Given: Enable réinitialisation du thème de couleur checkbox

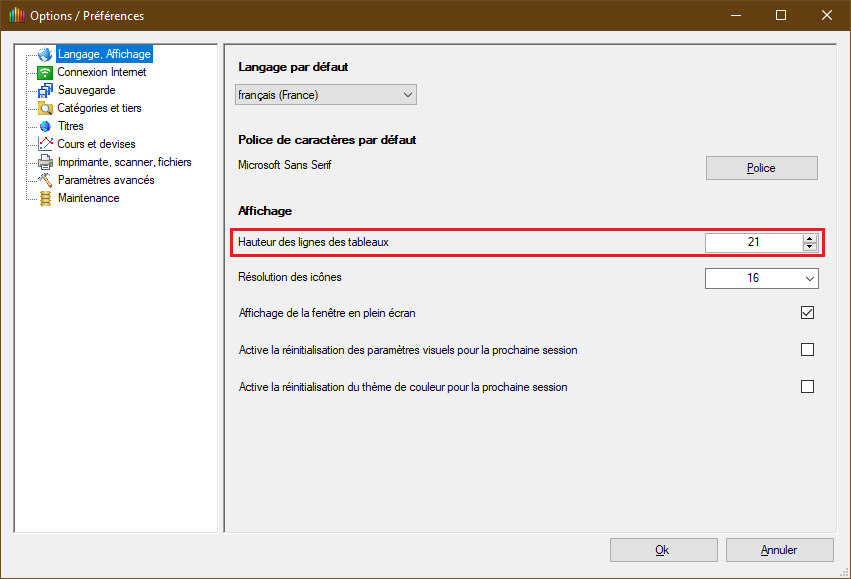Looking at the screenshot, I should 807,387.
